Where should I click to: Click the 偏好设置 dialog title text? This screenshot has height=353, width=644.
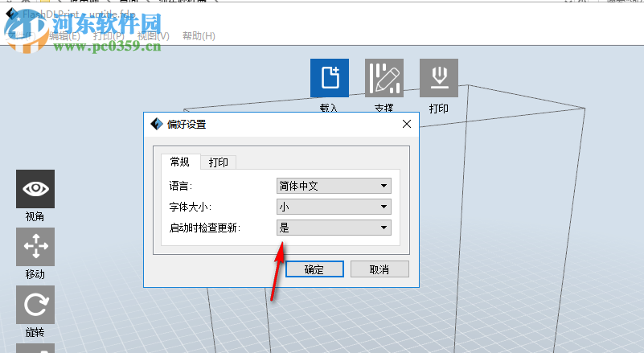(187, 124)
